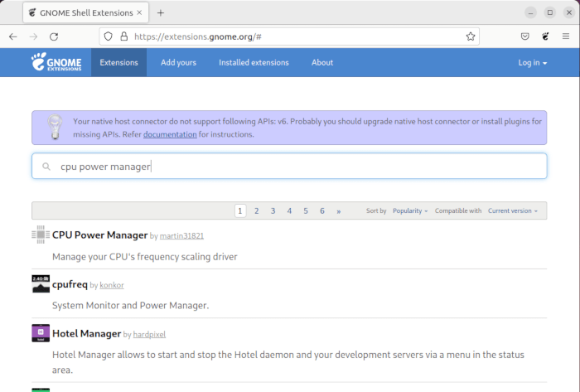
Task: Bookmark this page with the star
Action: click(470, 36)
